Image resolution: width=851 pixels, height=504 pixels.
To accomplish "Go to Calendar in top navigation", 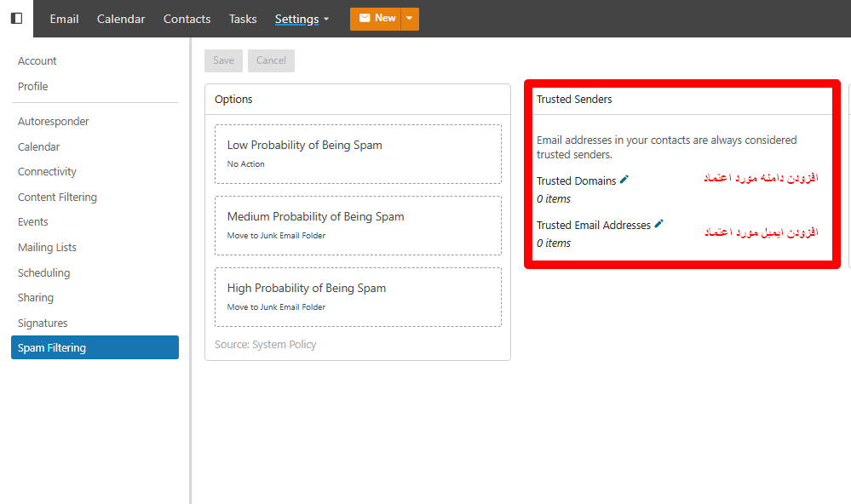I will 121,19.
